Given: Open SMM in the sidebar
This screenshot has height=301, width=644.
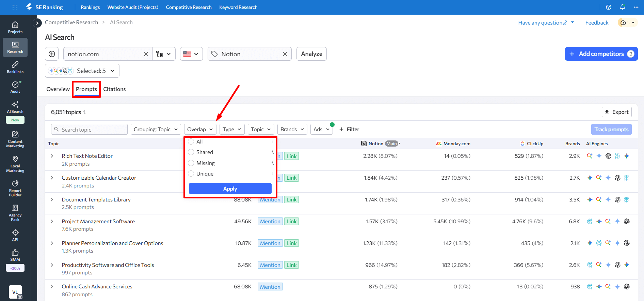Looking at the screenshot, I should (x=15, y=255).
